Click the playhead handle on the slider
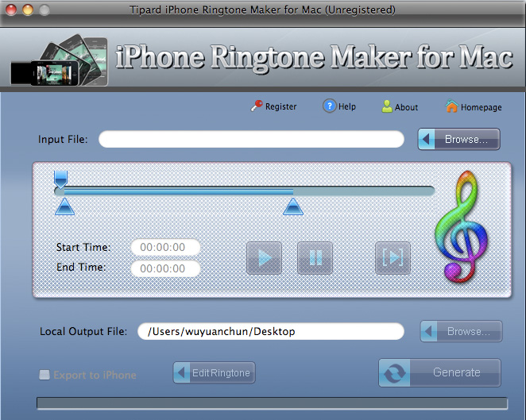Image resolution: width=526 pixels, height=420 pixels. coord(60,178)
